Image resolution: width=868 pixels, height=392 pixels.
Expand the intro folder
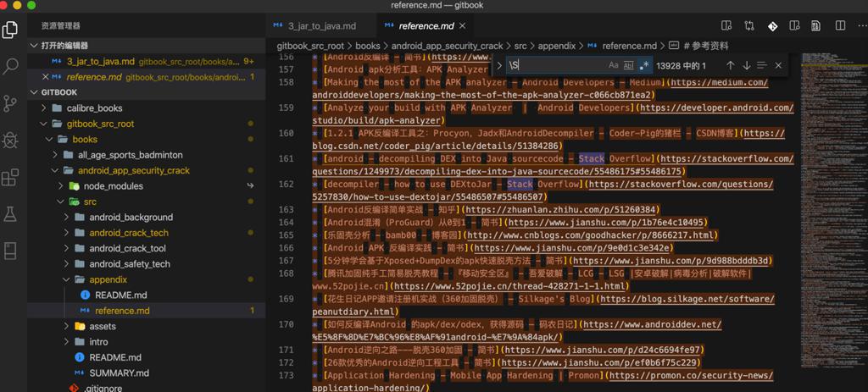click(x=66, y=342)
